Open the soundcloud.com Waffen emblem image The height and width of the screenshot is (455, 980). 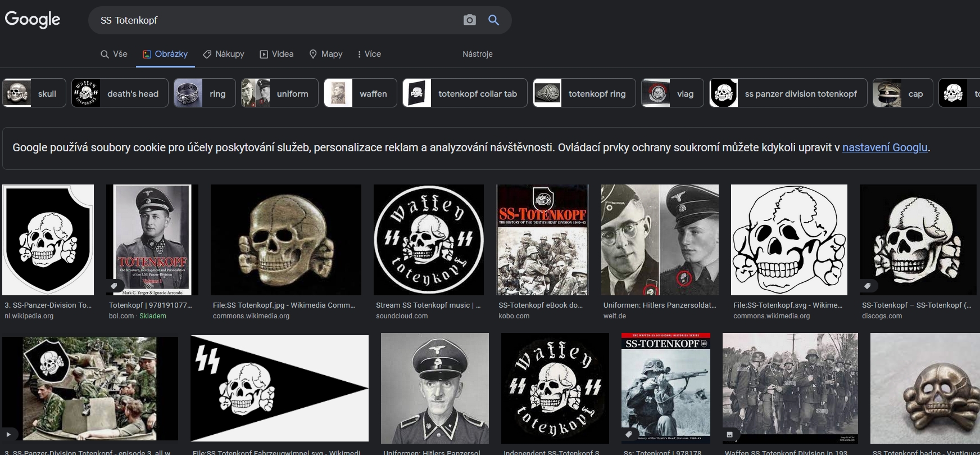click(x=429, y=240)
